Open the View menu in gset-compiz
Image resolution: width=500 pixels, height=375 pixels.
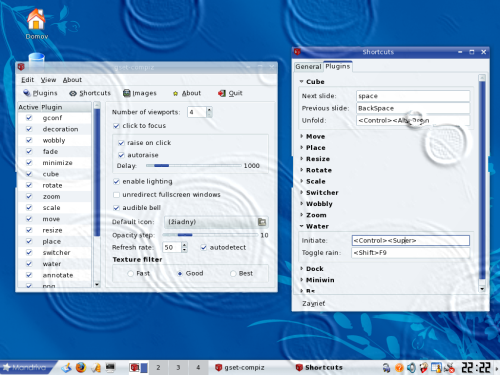click(48, 80)
